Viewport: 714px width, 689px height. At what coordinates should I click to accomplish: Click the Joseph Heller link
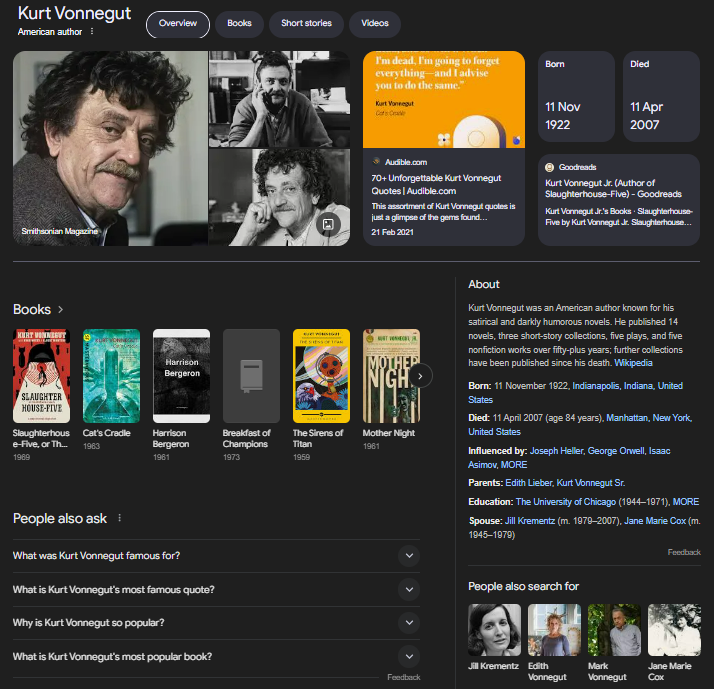[x=556, y=451]
